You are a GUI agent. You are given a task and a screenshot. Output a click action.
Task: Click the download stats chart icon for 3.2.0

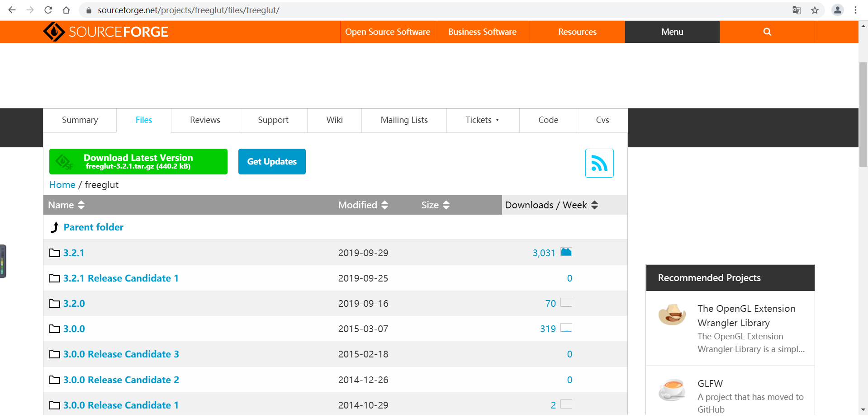click(x=566, y=302)
